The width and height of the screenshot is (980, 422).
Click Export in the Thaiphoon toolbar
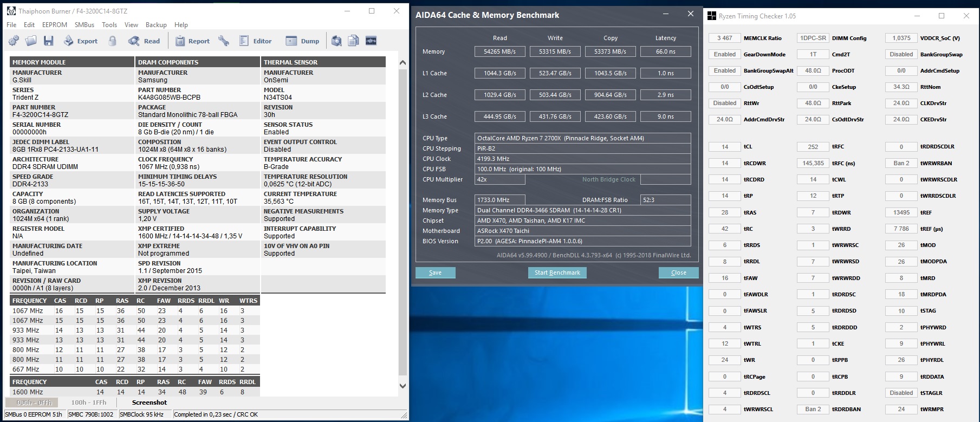[x=81, y=41]
